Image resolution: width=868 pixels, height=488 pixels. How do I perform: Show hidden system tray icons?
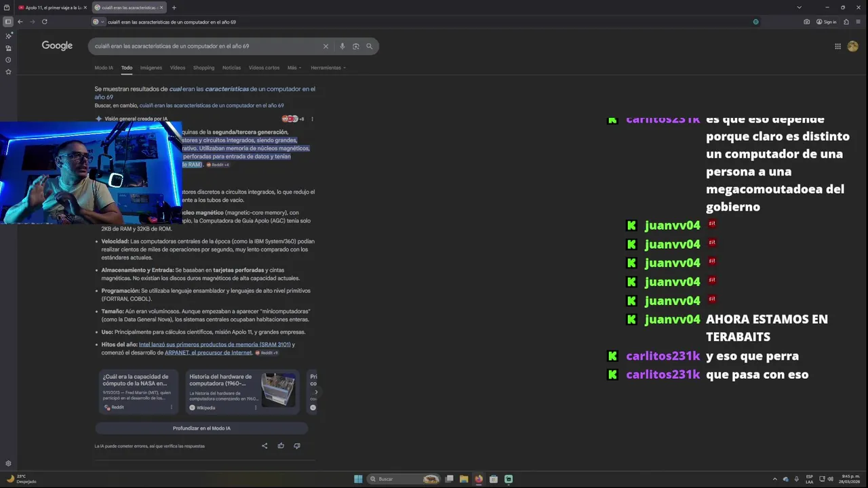tap(775, 479)
